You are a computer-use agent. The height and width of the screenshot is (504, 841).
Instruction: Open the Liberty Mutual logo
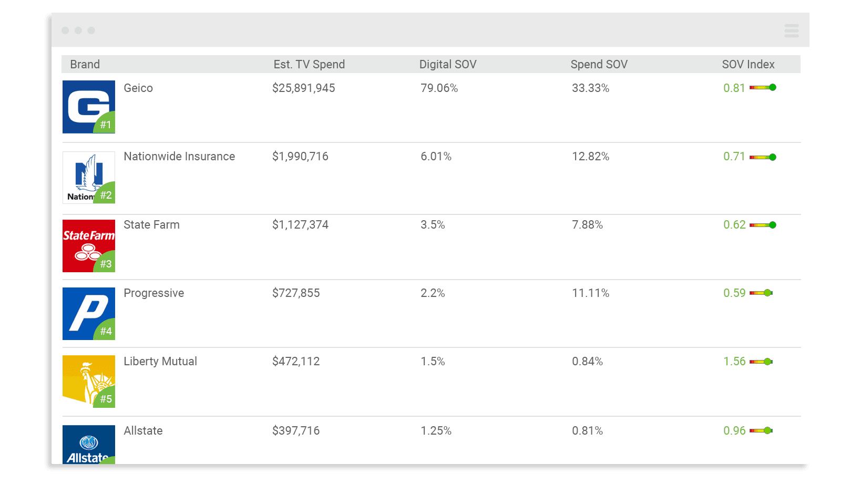point(89,382)
